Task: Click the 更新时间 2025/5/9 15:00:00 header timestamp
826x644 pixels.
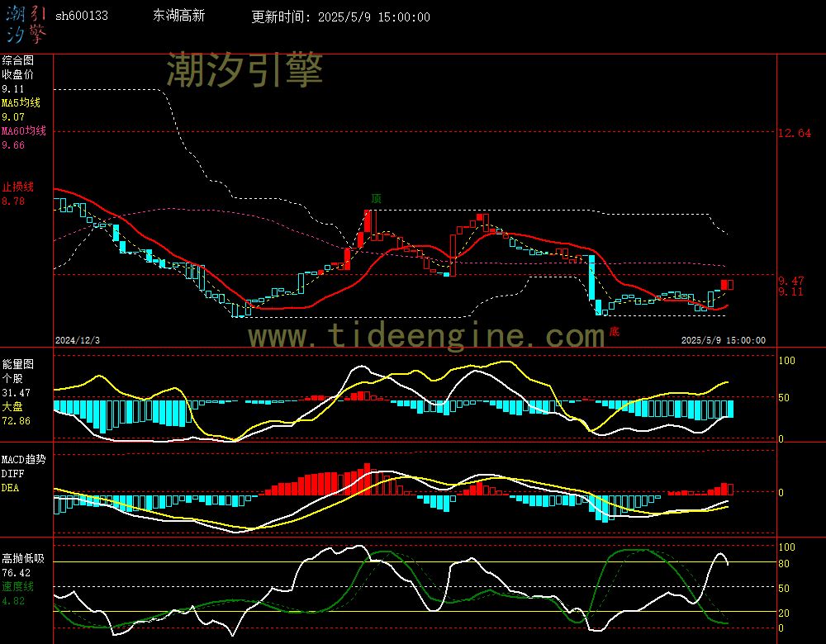Action: 340,17
